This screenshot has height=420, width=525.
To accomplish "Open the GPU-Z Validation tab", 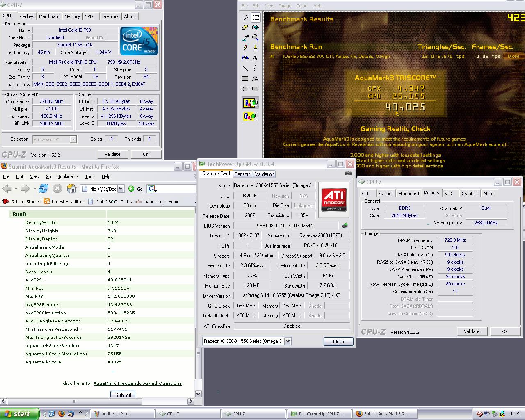I will tap(265, 174).
